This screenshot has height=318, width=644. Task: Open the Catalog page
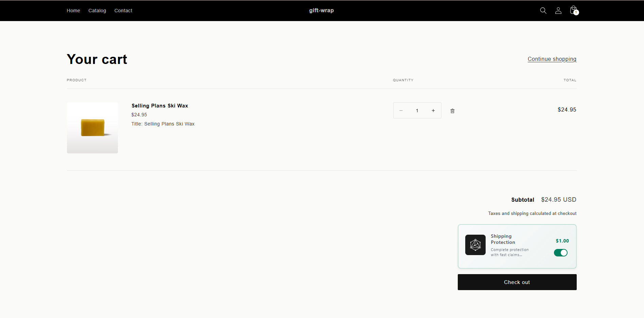97,11
